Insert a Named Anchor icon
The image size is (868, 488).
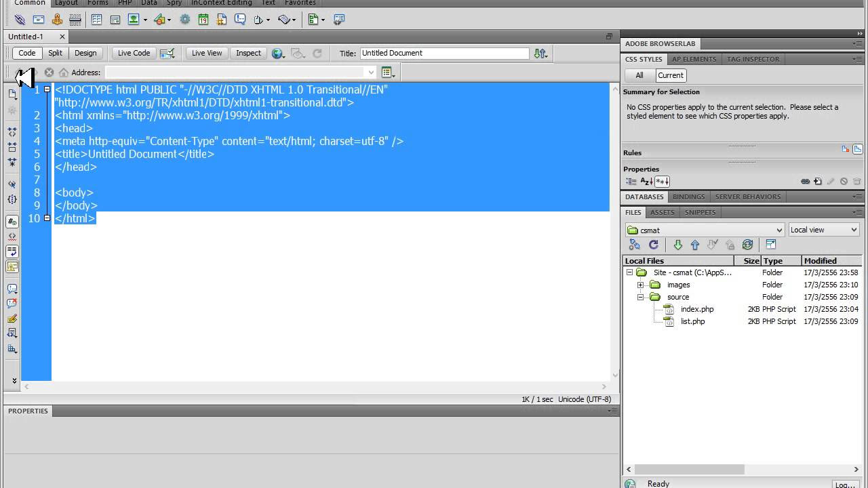(x=57, y=20)
